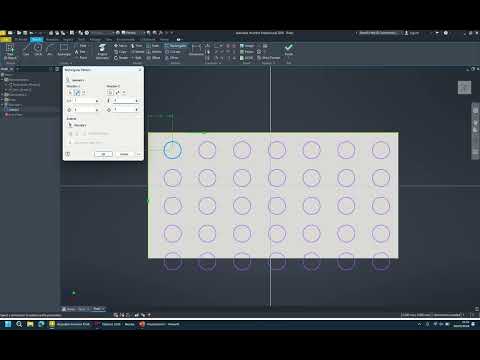480x360 pixels.
Task: Toggle Direction 1 flip button
Action: pyautogui.click(x=77, y=92)
